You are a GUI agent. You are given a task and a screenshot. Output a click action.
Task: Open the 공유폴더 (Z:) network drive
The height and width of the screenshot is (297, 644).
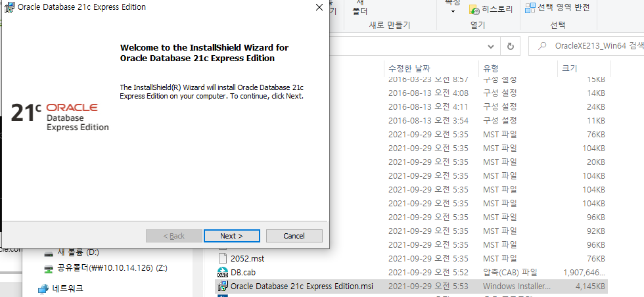tap(112, 268)
